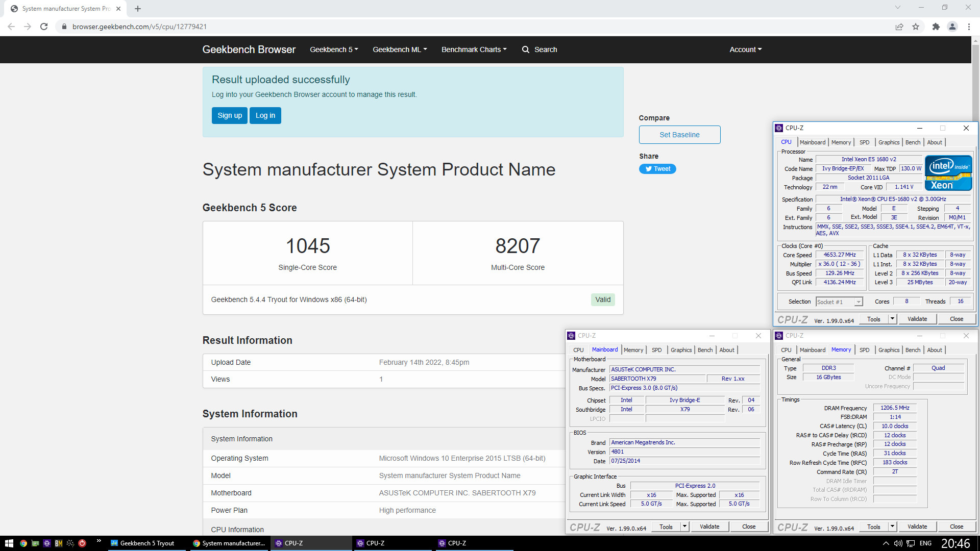Click the Geekbench Browser brand link
Screen dimensions: 980x551
(x=249, y=49)
